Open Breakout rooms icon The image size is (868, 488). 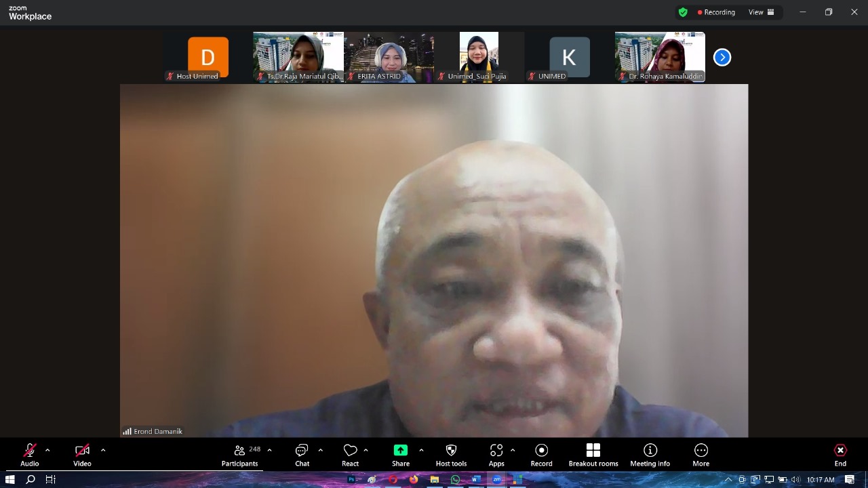coord(593,451)
